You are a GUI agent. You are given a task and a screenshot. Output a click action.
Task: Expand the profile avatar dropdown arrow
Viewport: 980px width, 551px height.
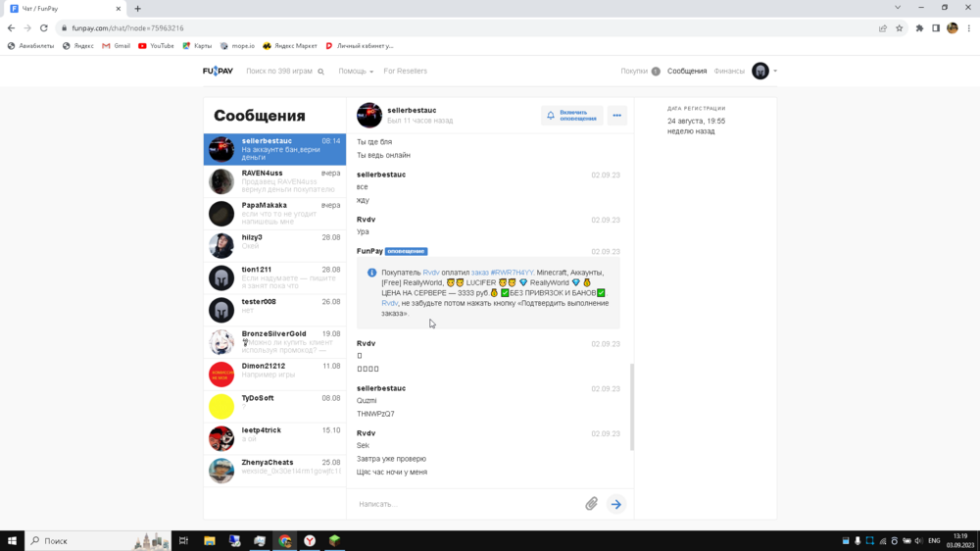click(775, 71)
